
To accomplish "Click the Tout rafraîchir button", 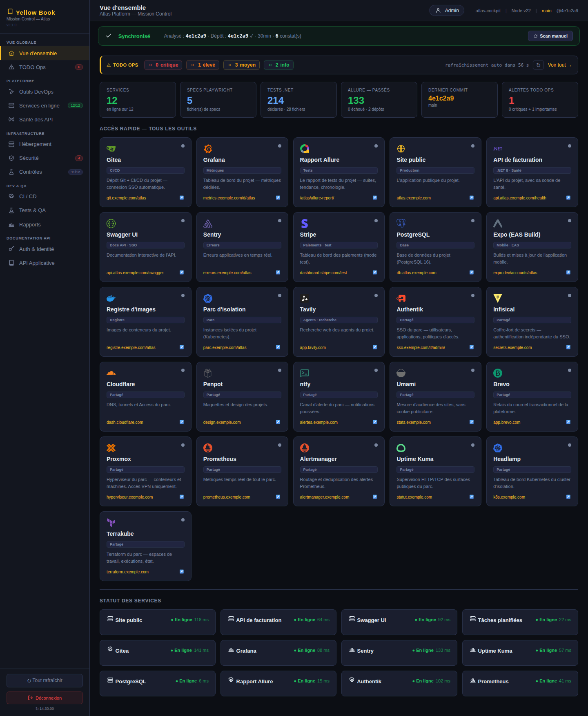I will pos(45,680).
